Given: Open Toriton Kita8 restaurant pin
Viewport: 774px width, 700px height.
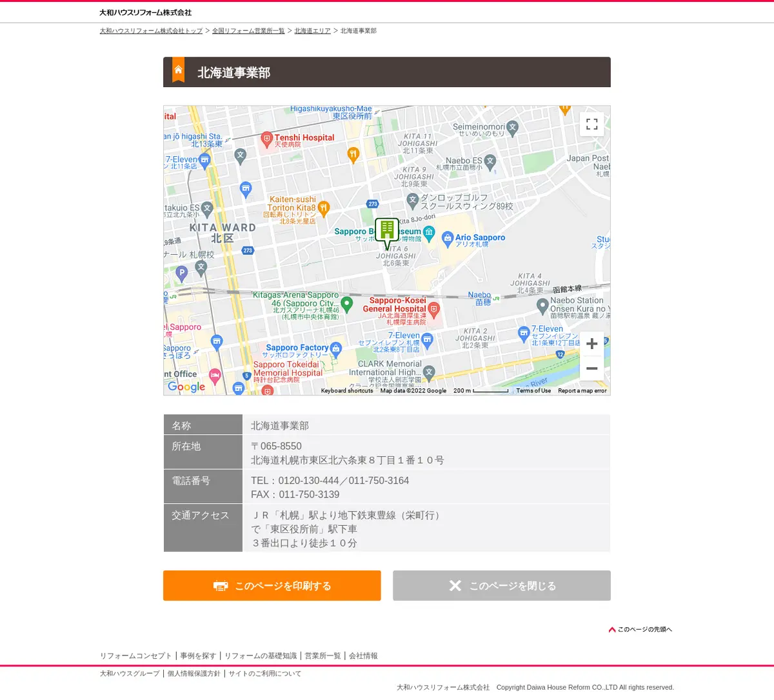Looking at the screenshot, I should [x=324, y=208].
